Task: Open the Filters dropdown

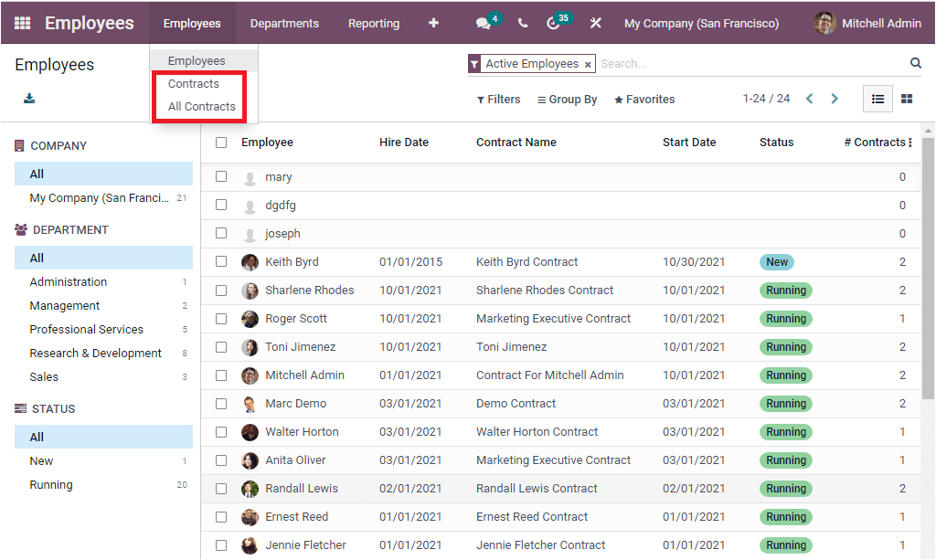Action: click(x=497, y=99)
